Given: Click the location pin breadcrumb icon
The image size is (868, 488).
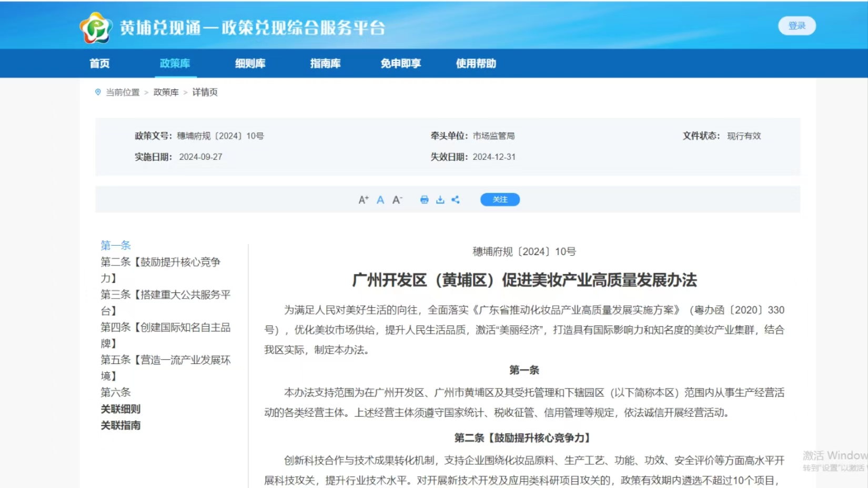Looking at the screenshot, I should 98,92.
